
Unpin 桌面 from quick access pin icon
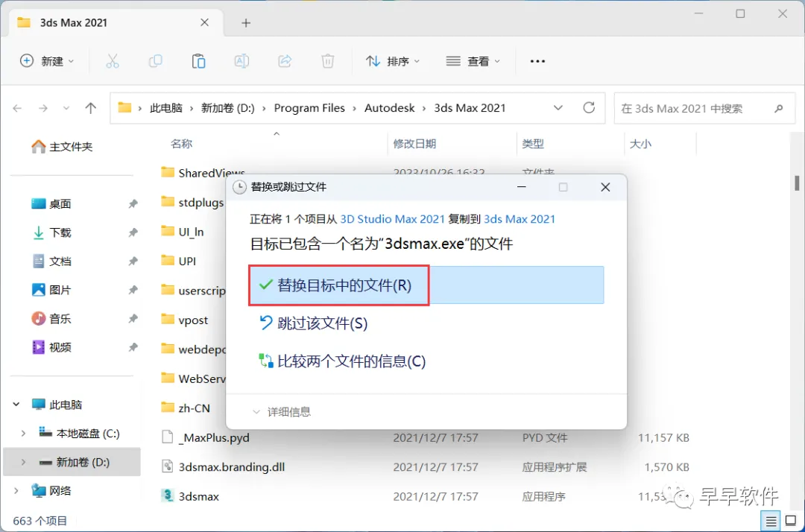(133, 203)
